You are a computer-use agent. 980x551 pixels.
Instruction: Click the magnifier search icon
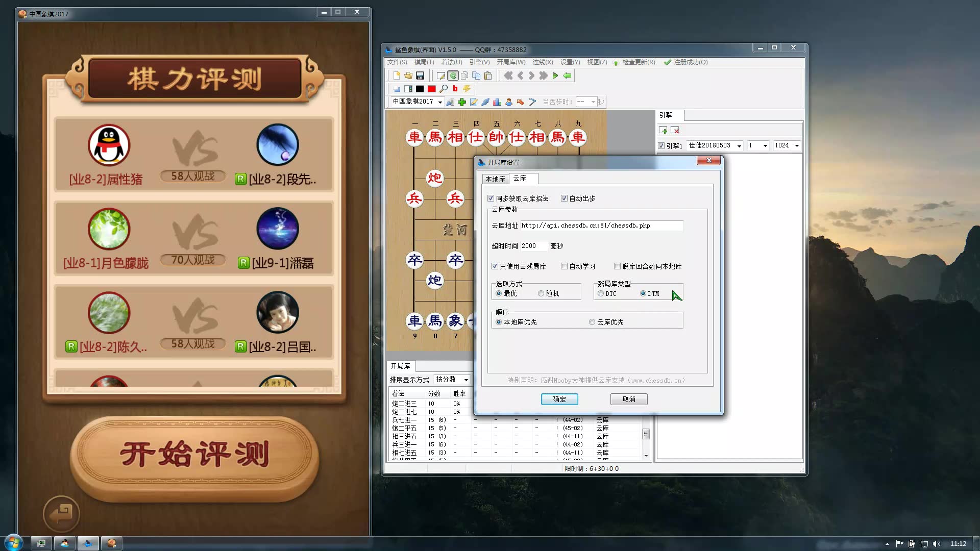point(444,89)
